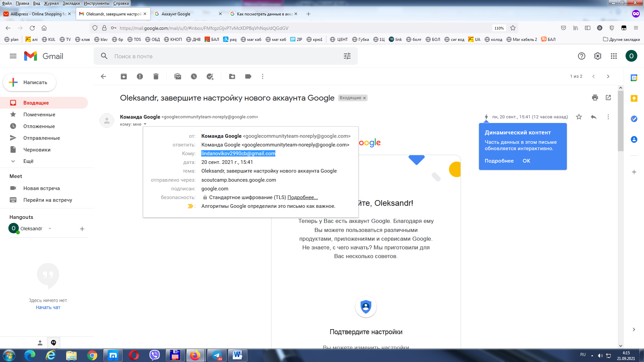Viewport: 644px width, 362px height.
Task: Snooze this email with clock icon
Action: (194, 76)
